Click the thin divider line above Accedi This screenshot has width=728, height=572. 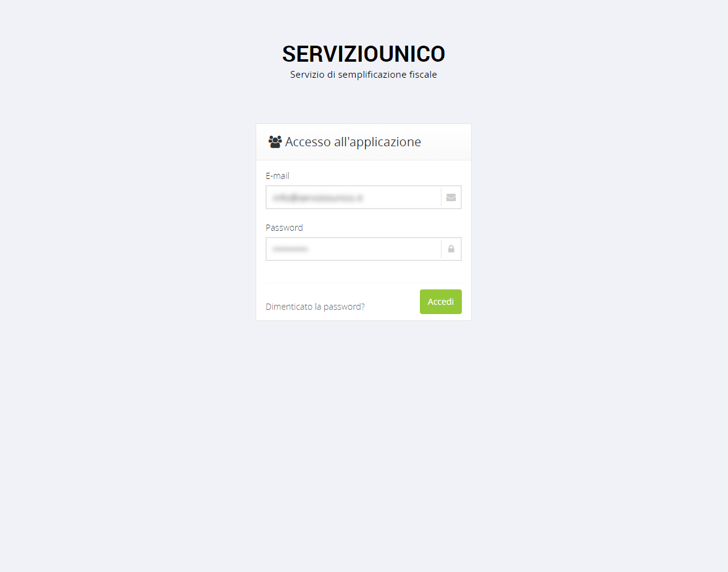364,283
